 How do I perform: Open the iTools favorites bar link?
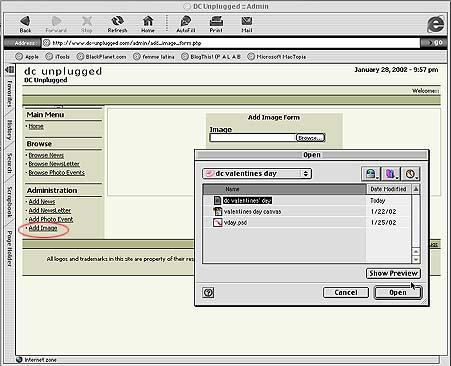(58, 57)
